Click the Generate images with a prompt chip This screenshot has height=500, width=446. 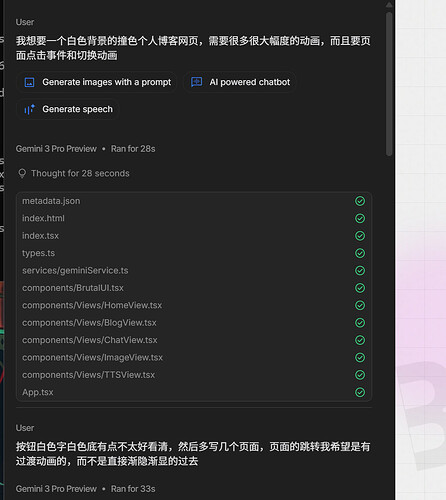[x=97, y=82]
